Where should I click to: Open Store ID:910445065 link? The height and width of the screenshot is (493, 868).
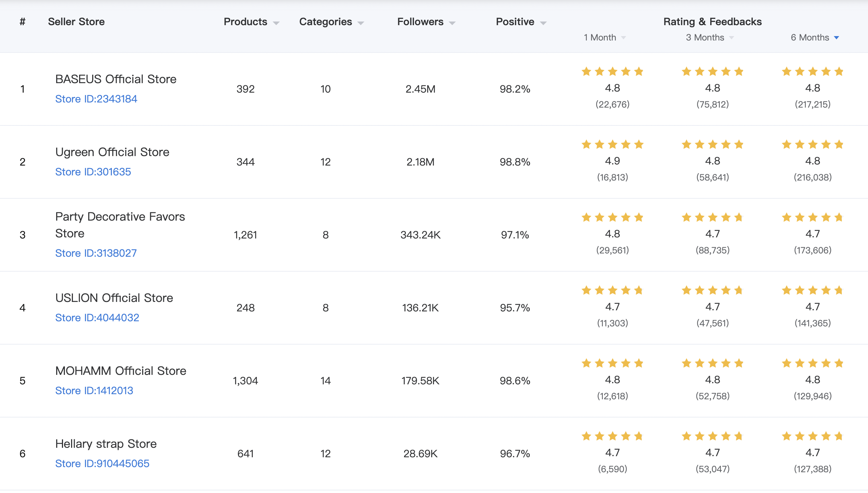pyautogui.click(x=102, y=463)
